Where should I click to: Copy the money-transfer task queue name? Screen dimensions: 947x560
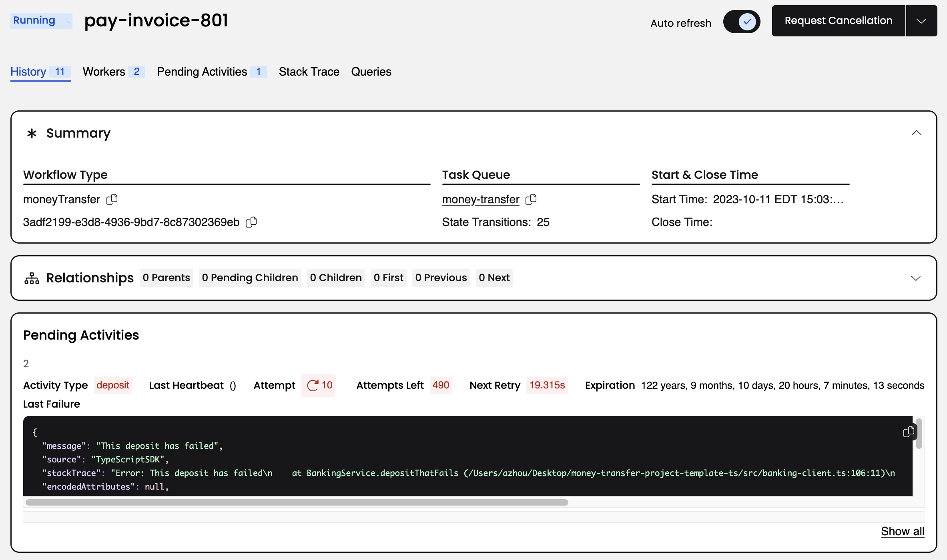[x=531, y=199]
